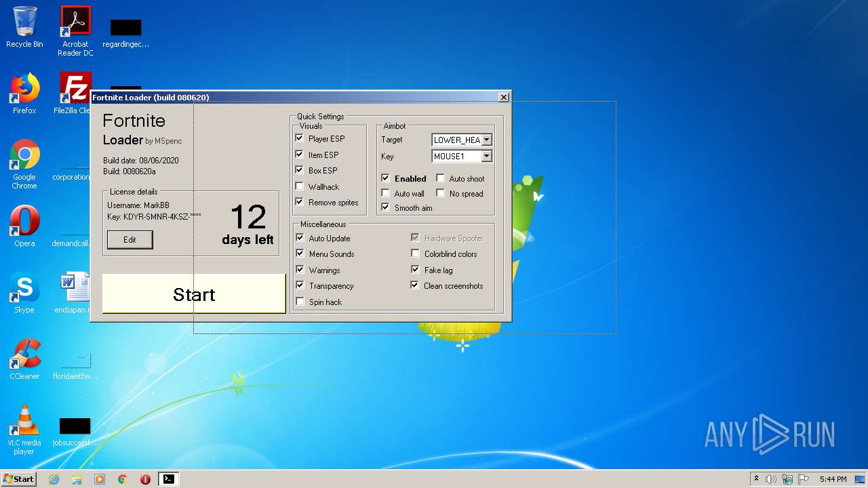Expand the Target dropdown showing LOWER_HEA
This screenshot has height=488, width=868.
point(486,140)
